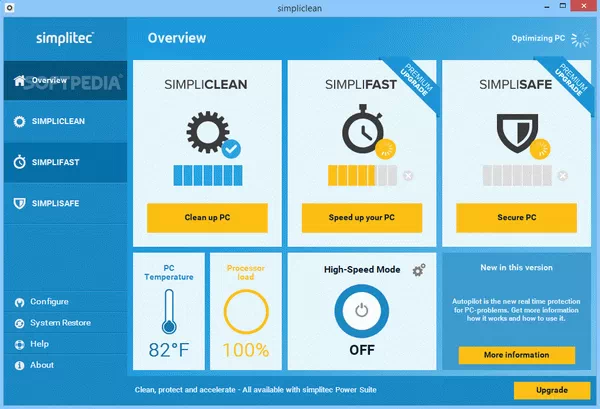Screen dimensions: 600x409
Task: Click the SIMPLIFAST stopwatch icon in sidebar
Action: tap(20, 162)
